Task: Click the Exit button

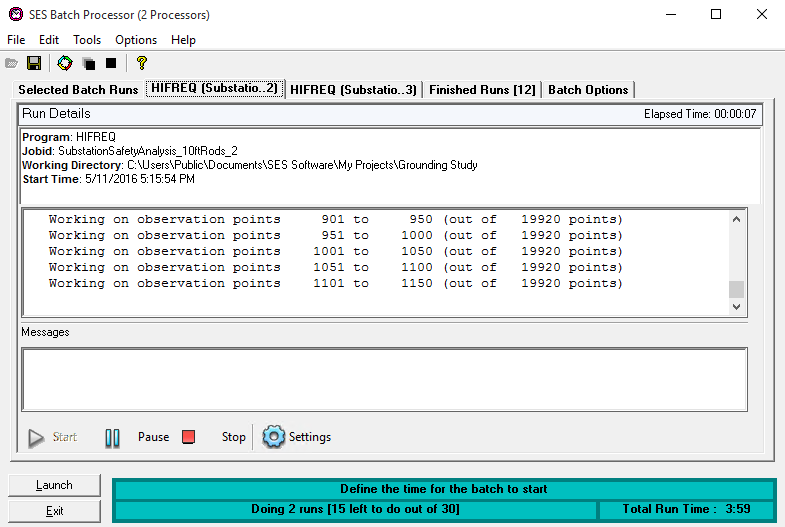Action: coord(54,511)
